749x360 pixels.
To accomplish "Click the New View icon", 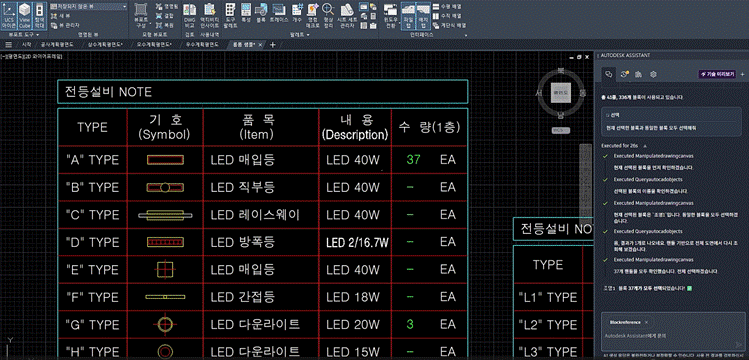I will (x=54, y=16).
